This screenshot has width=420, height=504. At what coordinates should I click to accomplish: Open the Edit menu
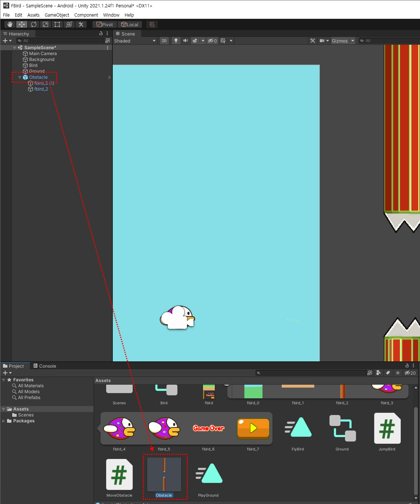point(18,15)
